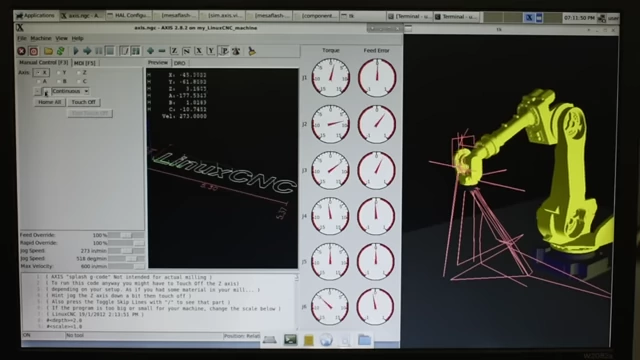Open the network icon in system tray
This screenshot has height=360, width=640.
602,18
